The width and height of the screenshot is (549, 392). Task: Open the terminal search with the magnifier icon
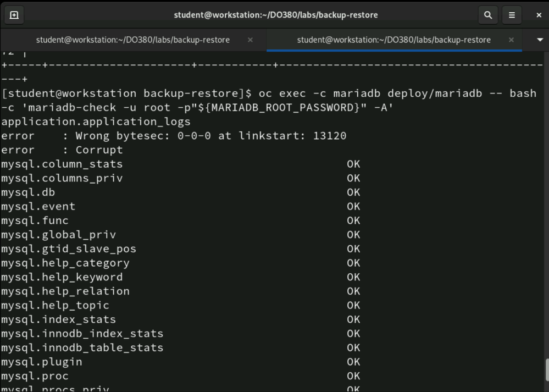pos(488,15)
